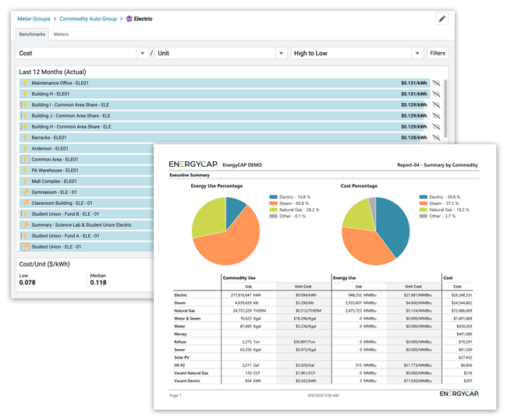Click icon beside Student Union - Fund B
Viewport: 507px width, 420px height.
[x=25, y=214]
